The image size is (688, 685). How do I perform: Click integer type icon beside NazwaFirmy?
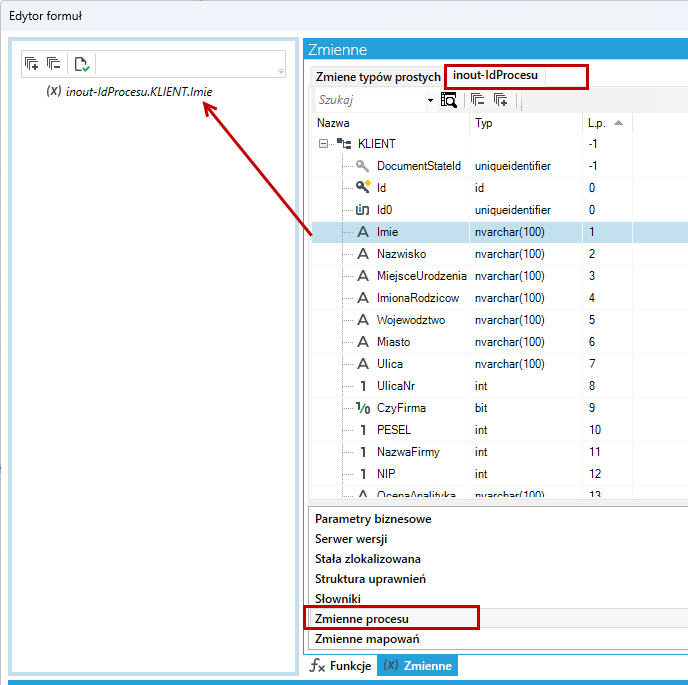(363, 452)
